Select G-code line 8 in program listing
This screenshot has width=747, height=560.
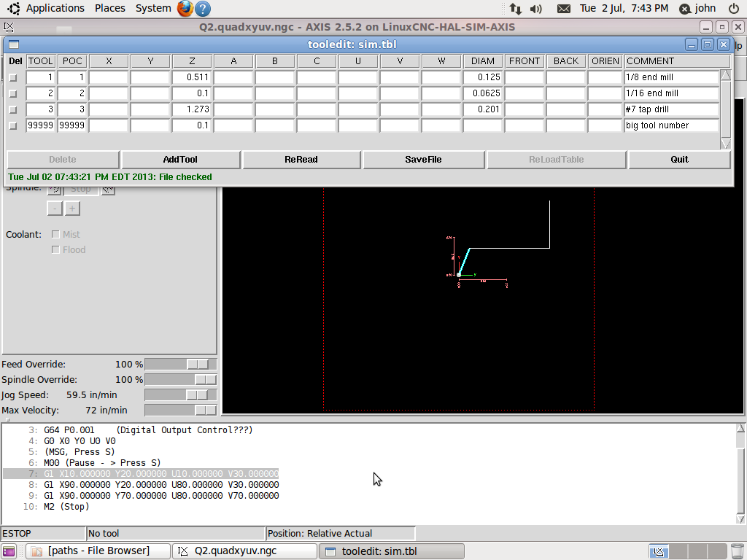click(161, 485)
